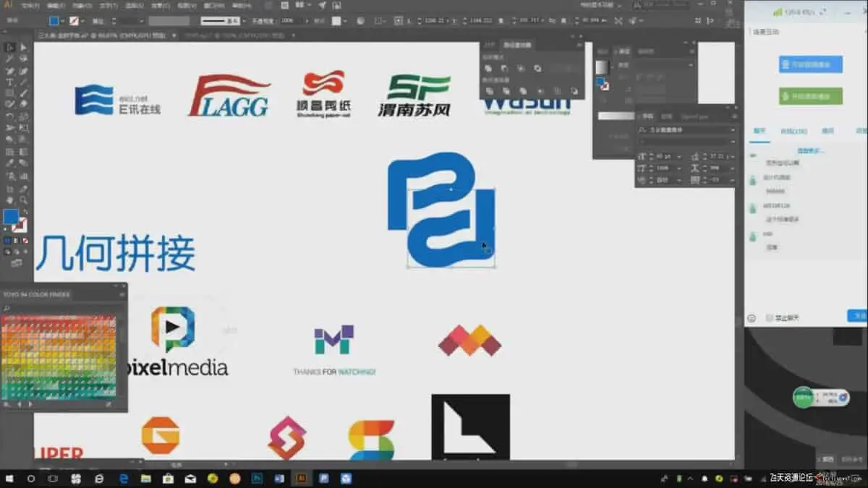Toggle the 禁止聊天 checkbox
The height and width of the screenshot is (488, 868).
(770, 317)
